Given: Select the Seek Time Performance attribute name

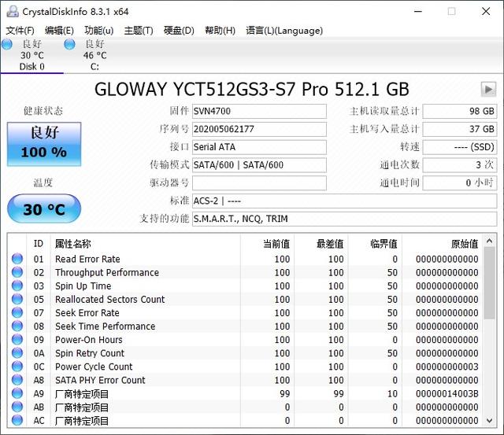Looking at the screenshot, I should tap(105, 326).
